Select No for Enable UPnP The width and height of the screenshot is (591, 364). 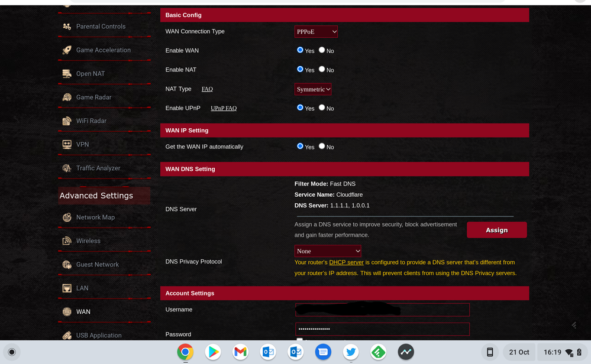pos(322,108)
